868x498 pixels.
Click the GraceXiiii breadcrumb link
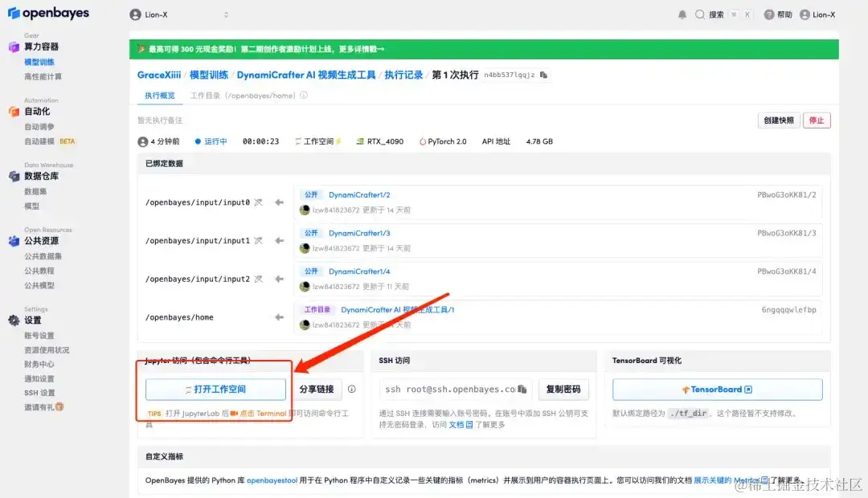pos(159,75)
